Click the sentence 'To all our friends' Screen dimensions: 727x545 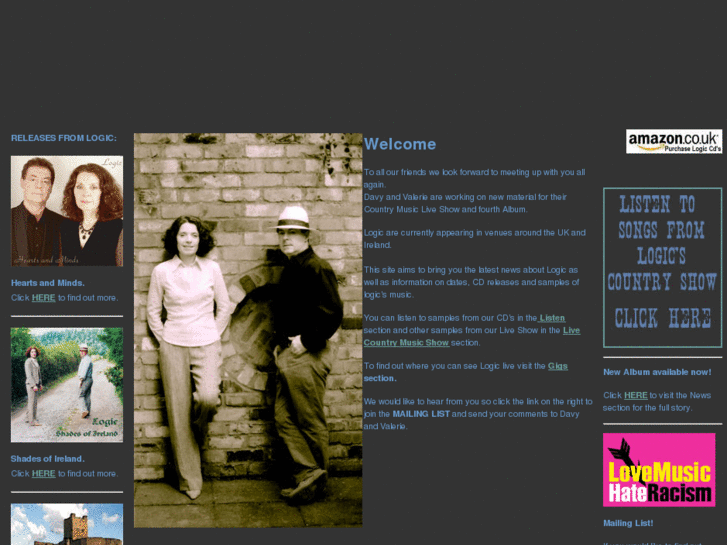pyautogui.click(x=475, y=178)
